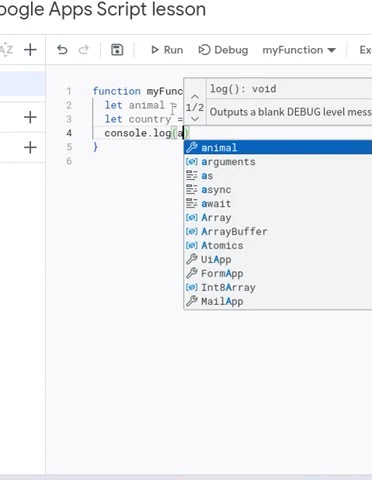Click 'console.log' text on line 4
The width and height of the screenshot is (372, 480).
coord(138,133)
